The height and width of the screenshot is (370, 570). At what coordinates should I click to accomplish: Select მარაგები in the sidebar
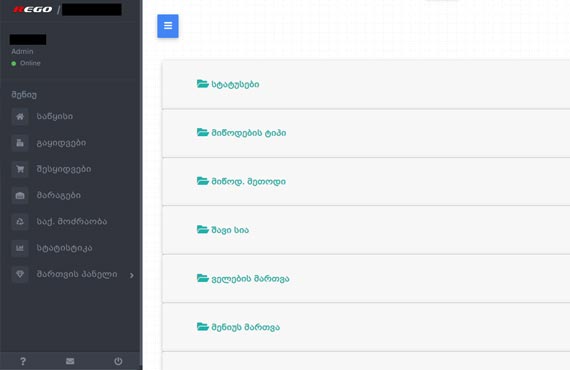59,196
